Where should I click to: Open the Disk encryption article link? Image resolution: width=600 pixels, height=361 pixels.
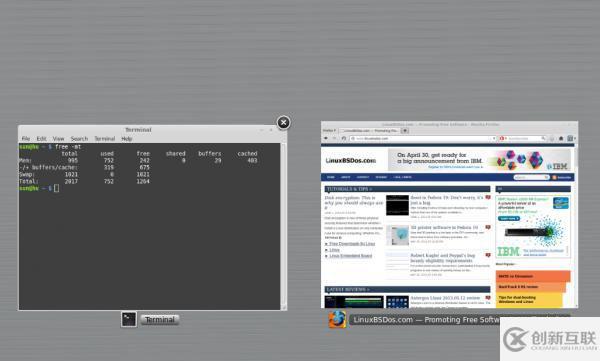coord(354,203)
